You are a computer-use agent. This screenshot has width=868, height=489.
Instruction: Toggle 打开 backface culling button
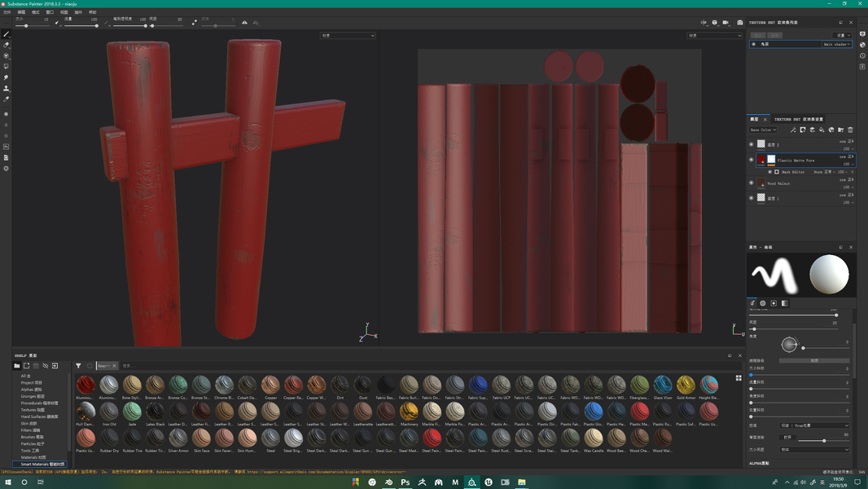click(x=789, y=437)
